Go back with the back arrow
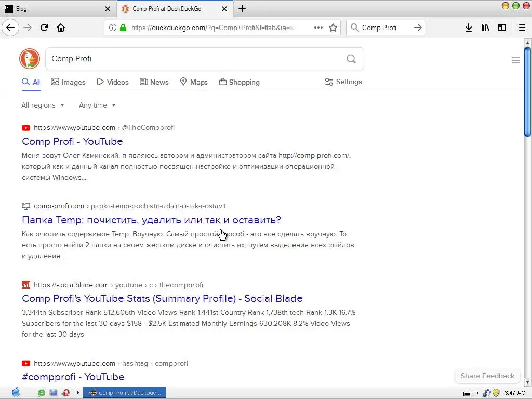The width and height of the screenshot is (532, 399). pyautogui.click(x=10, y=28)
